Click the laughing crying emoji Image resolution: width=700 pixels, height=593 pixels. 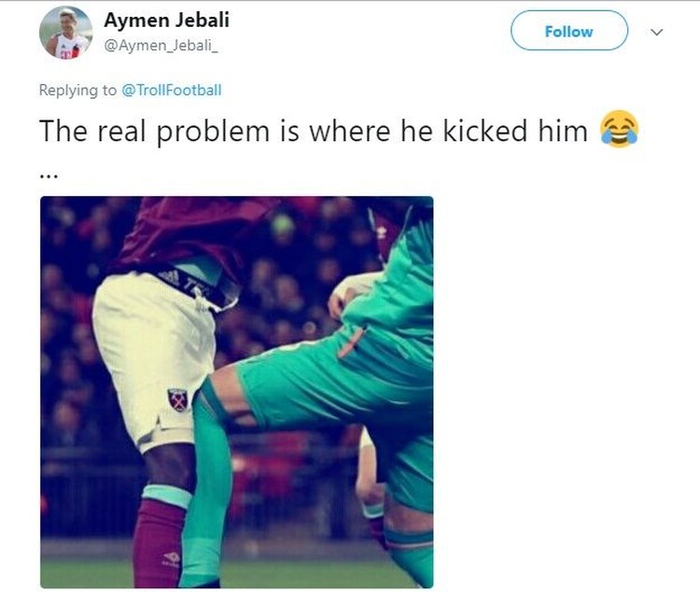tap(619, 130)
